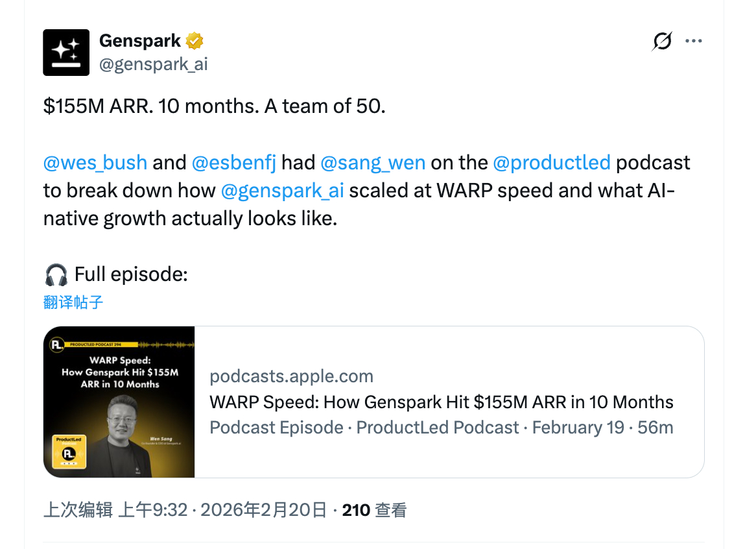Click the WARP Speed episode thumbnail image

tap(119, 402)
